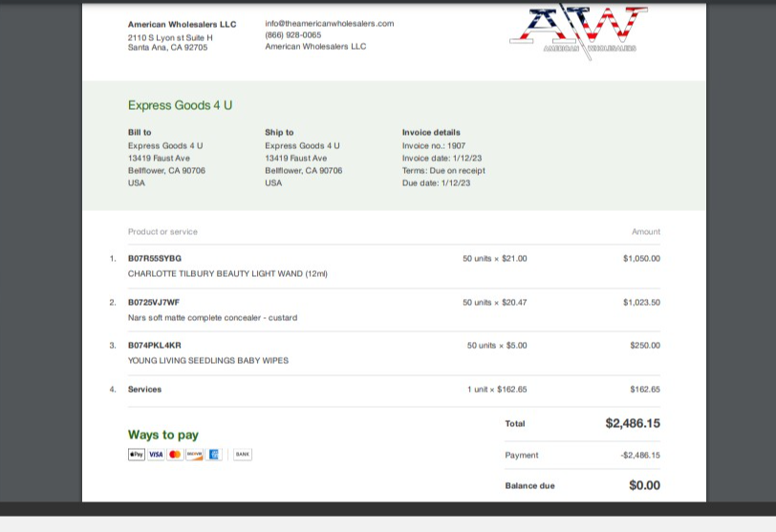The image size is (776, 532).
Task: Click the address line 2110 S Lyon st Suite H
Action: (170, 37)
